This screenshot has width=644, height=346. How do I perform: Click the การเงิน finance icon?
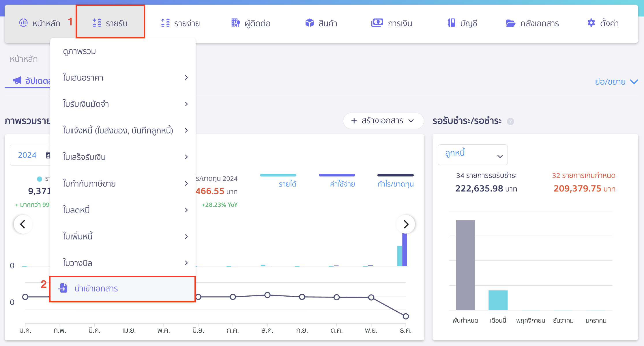coord(377,23)
